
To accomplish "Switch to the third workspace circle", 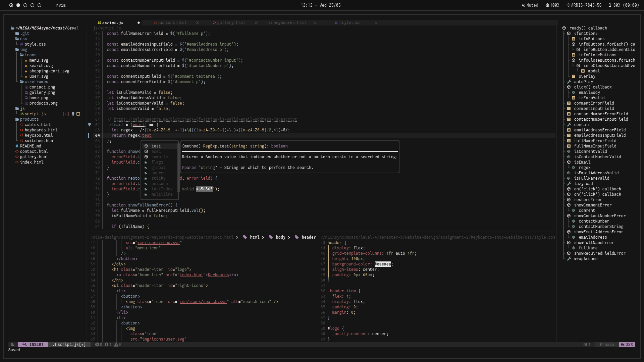I will click(25, 5).
